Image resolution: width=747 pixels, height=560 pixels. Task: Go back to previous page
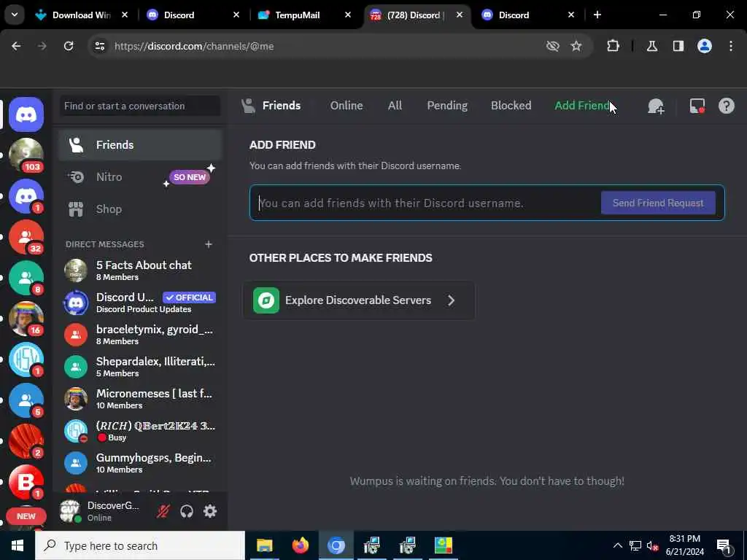tap(16, 46)
